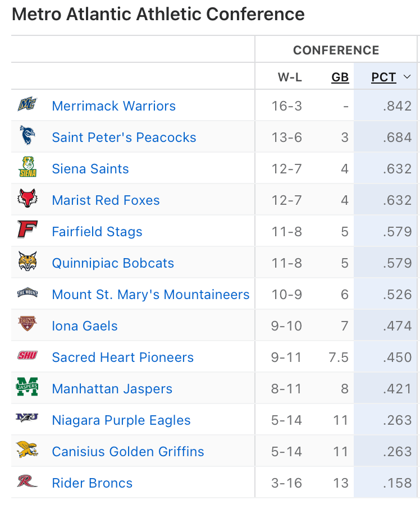The height and width of the screenshot is (505, 420).
Task: Click the Canisius Golden Griffins logo
Action: tap(27, 451)
